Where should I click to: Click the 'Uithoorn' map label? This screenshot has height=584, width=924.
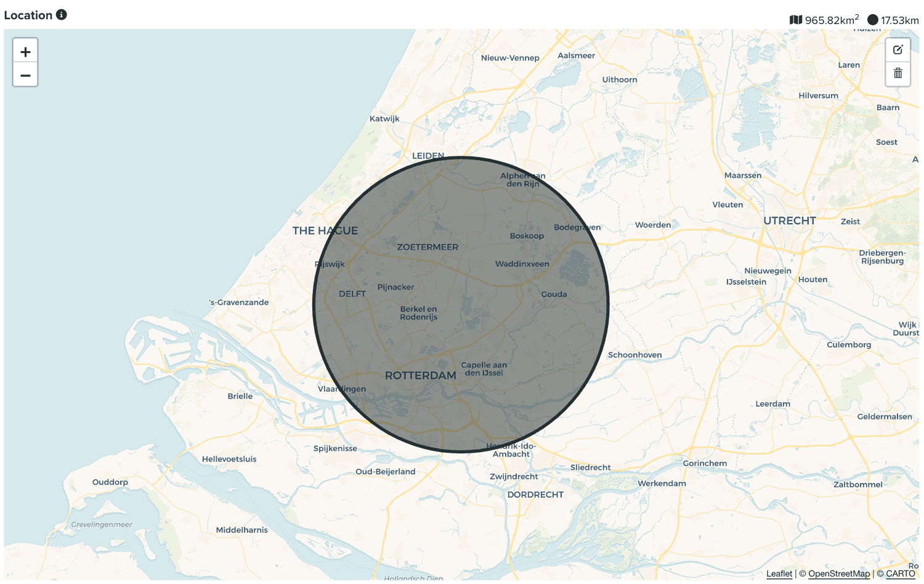(620, 79)
